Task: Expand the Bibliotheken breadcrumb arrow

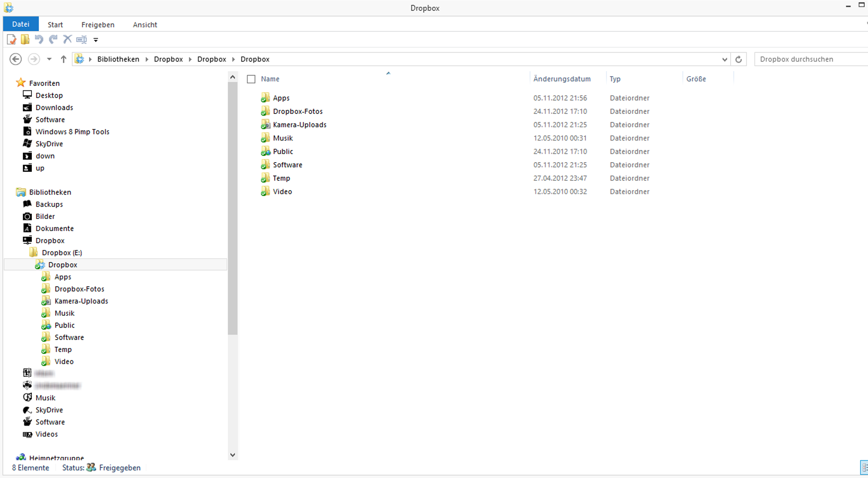Action: tap(147, 59)
